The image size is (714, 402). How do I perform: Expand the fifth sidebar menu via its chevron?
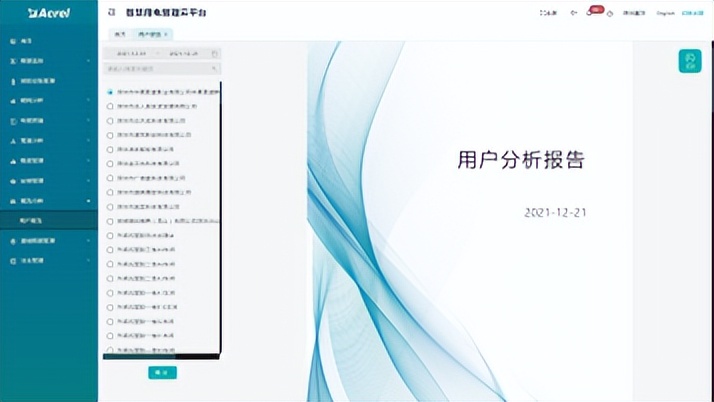click(88, 121)
